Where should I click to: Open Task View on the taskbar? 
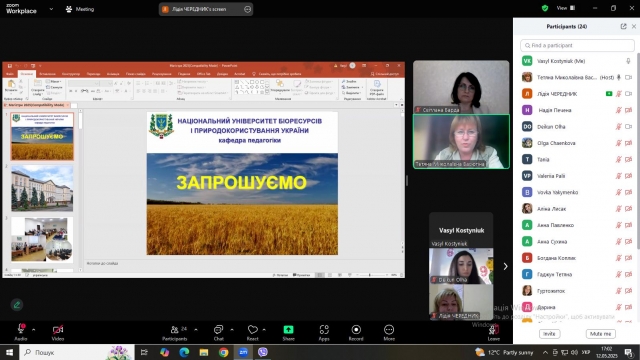tap(144, 352)
